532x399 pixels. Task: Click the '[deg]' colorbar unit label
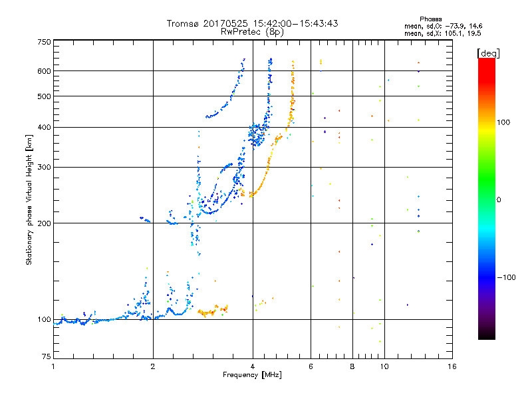[x=488, y=53]
